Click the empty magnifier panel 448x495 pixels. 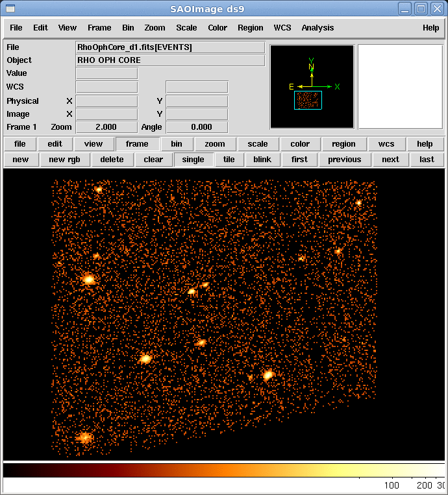(x=401, y=87)
